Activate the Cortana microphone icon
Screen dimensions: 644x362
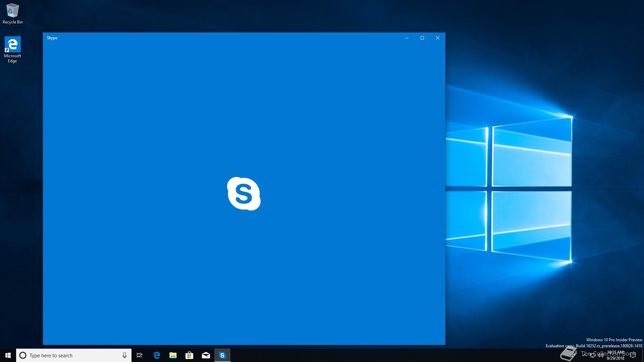tap(124, 355)
